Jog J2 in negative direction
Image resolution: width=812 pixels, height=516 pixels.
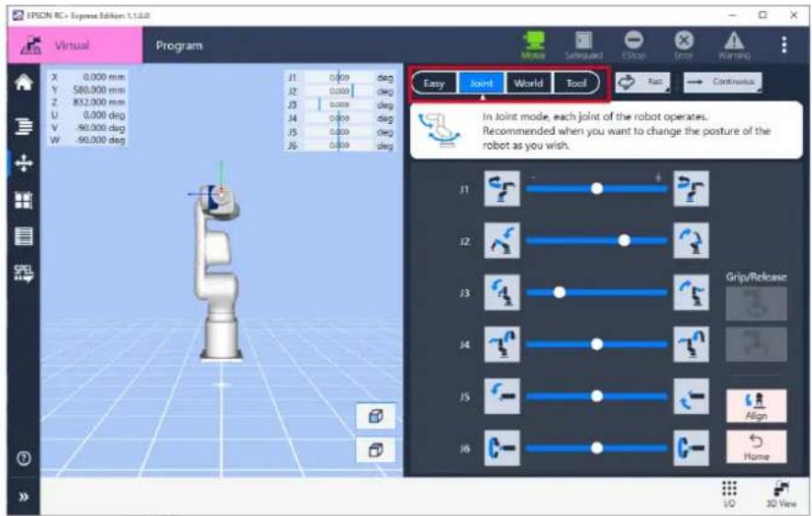click(x=502, y=241)
